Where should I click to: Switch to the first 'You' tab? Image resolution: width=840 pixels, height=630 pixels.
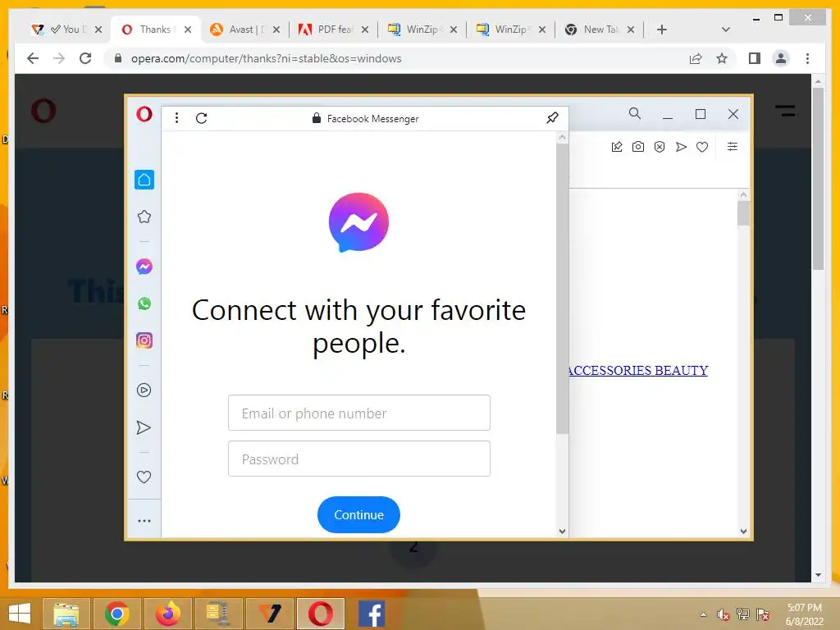66,30
